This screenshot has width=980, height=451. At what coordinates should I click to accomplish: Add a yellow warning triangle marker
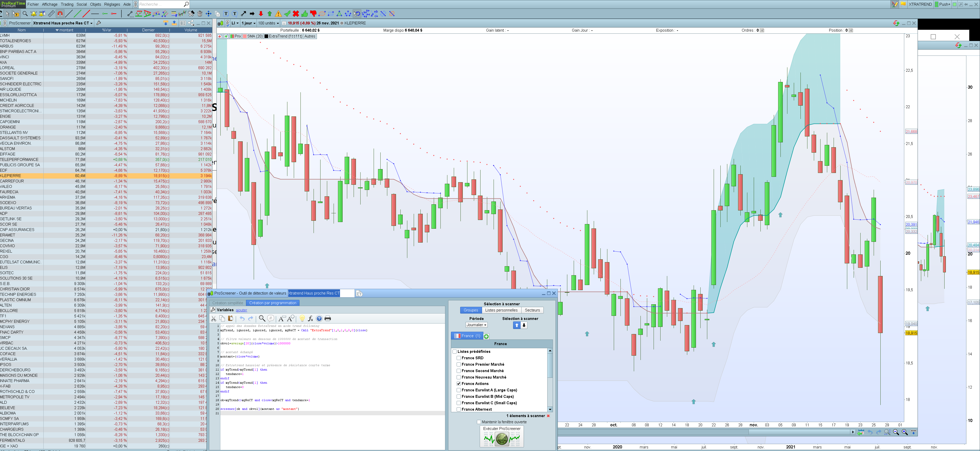[278, 14]
